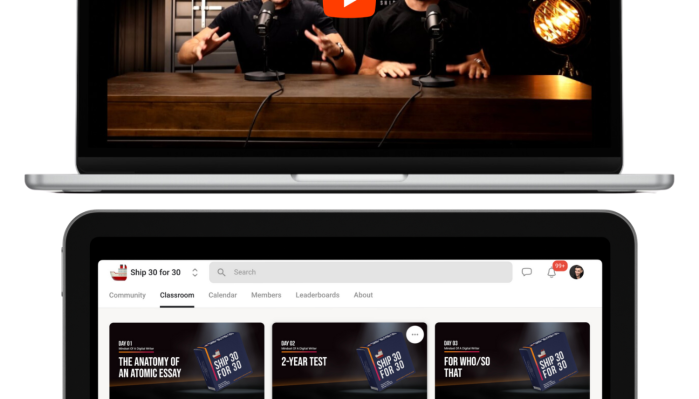
Task: Open the notifications bell icon
Action: 551,272
